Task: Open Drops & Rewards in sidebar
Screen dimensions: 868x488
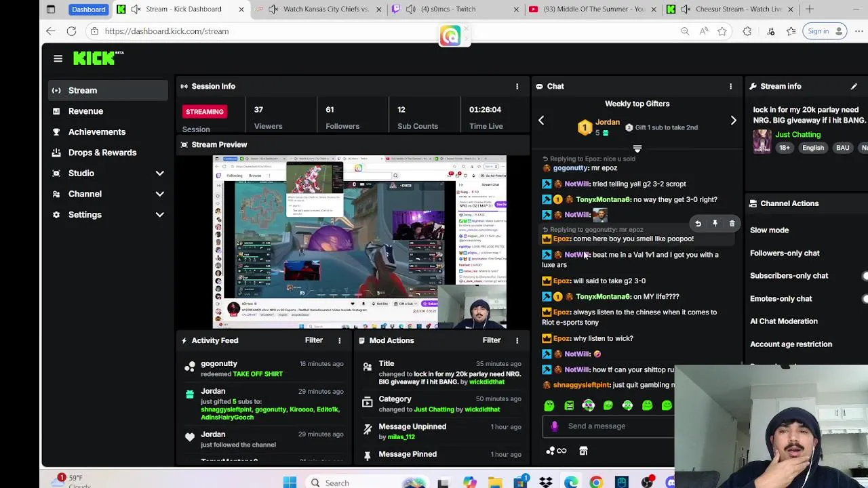Action: coord(108,152)
